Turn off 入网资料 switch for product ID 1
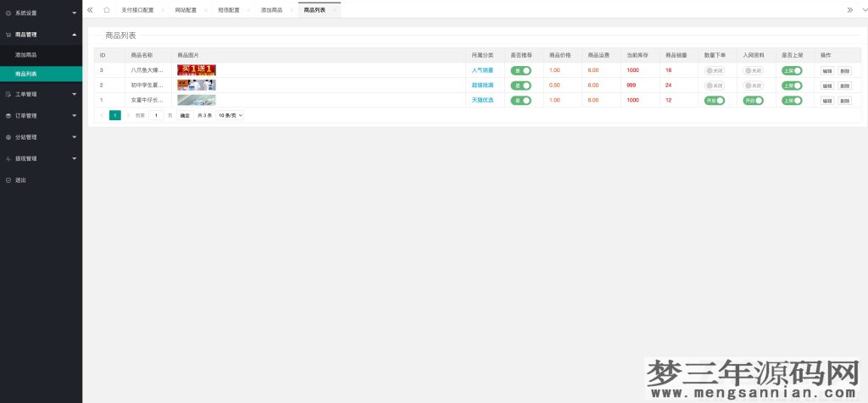Image resolution: width=868 pixels, height=403 pixels. (753, 100)
